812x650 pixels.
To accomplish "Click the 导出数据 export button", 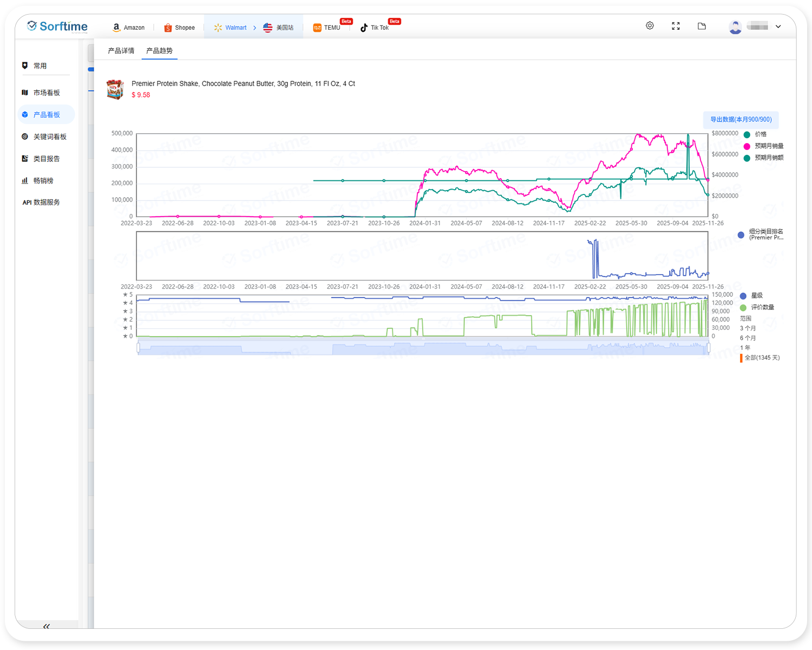I will [741, 120].
